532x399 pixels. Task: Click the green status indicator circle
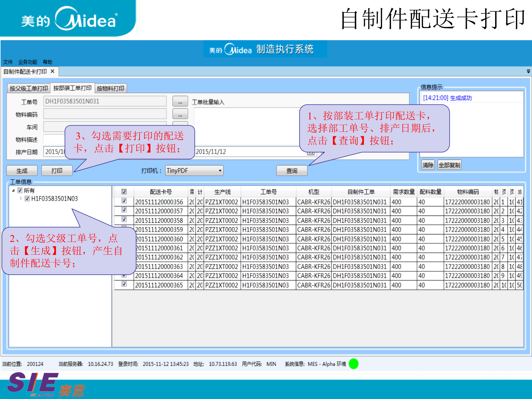click(x=353, y=364)
